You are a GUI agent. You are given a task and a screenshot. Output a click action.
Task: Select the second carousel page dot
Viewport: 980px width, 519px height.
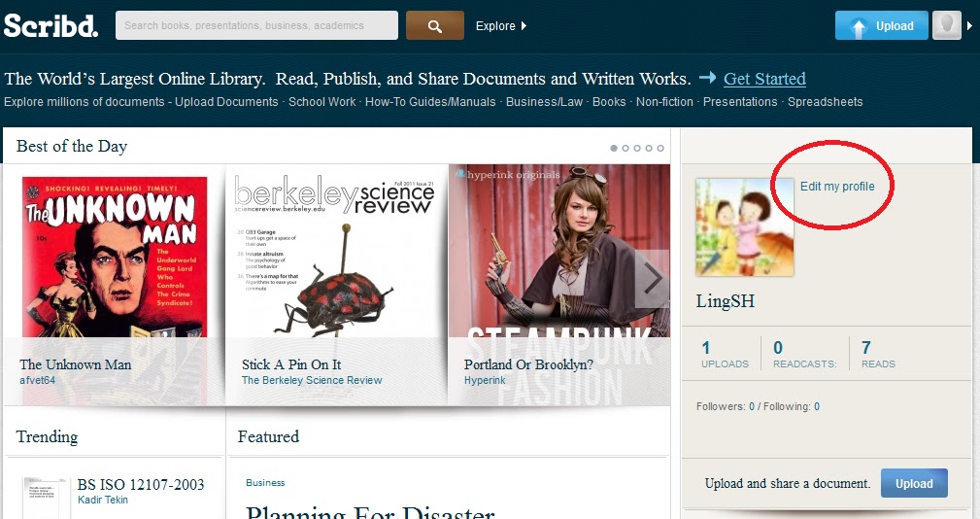[625, 148]
